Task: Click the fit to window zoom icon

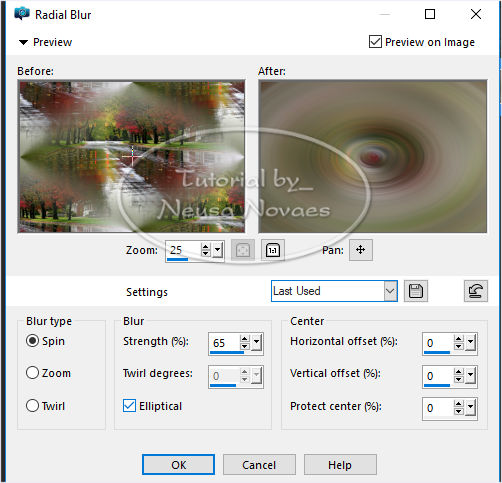Action: pos(243,250)
